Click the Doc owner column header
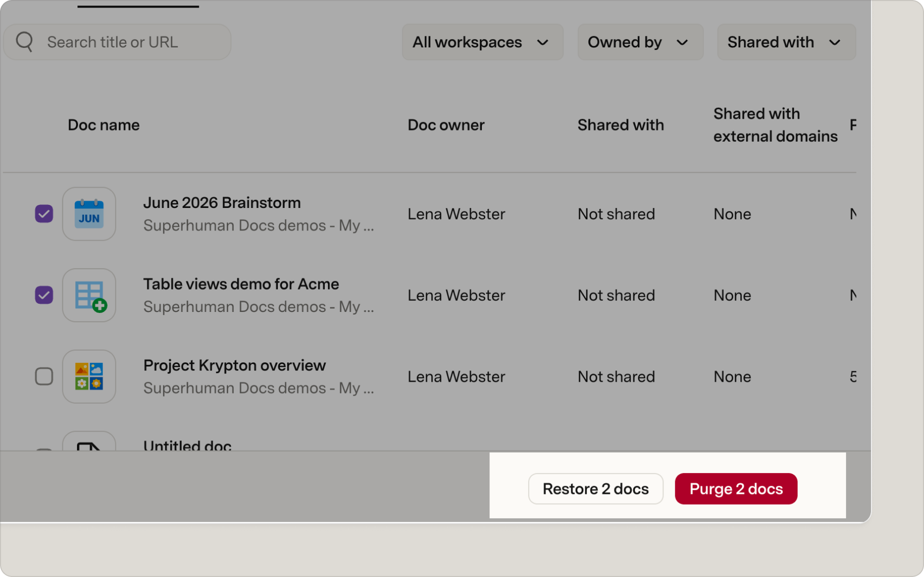The height and width of the screenshot is (577, 924). click(x=446, y=125)
